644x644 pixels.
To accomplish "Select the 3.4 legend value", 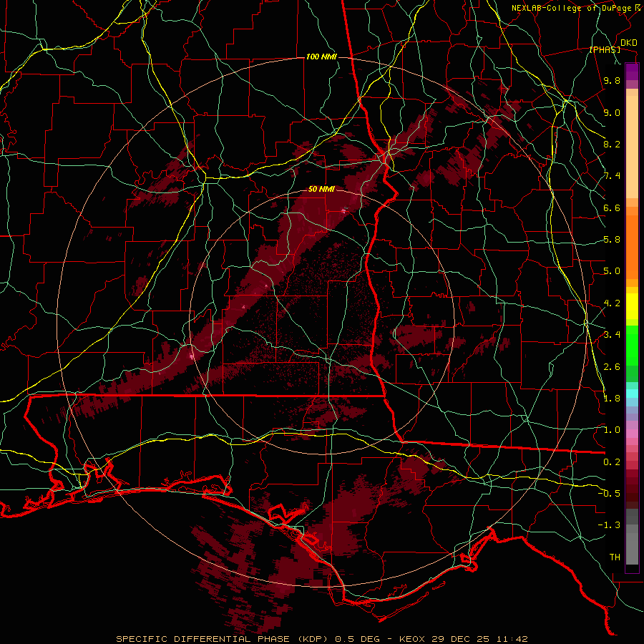I will point(612,335).
